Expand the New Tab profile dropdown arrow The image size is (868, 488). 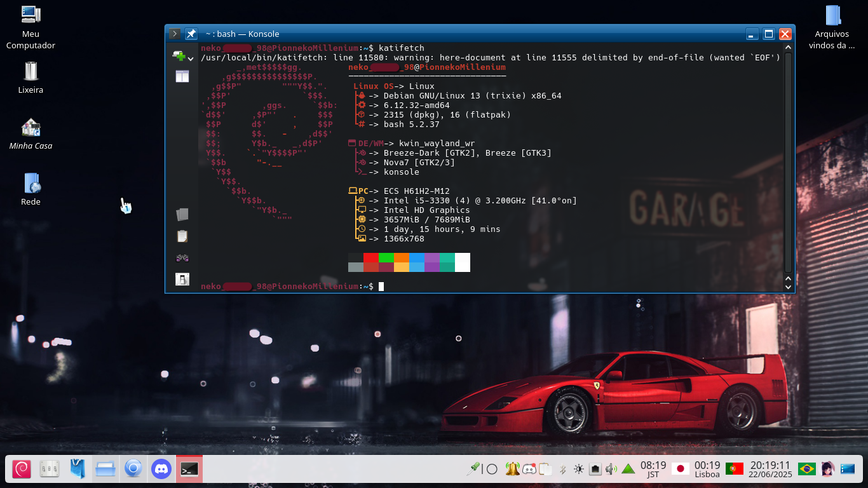(190, 58)
